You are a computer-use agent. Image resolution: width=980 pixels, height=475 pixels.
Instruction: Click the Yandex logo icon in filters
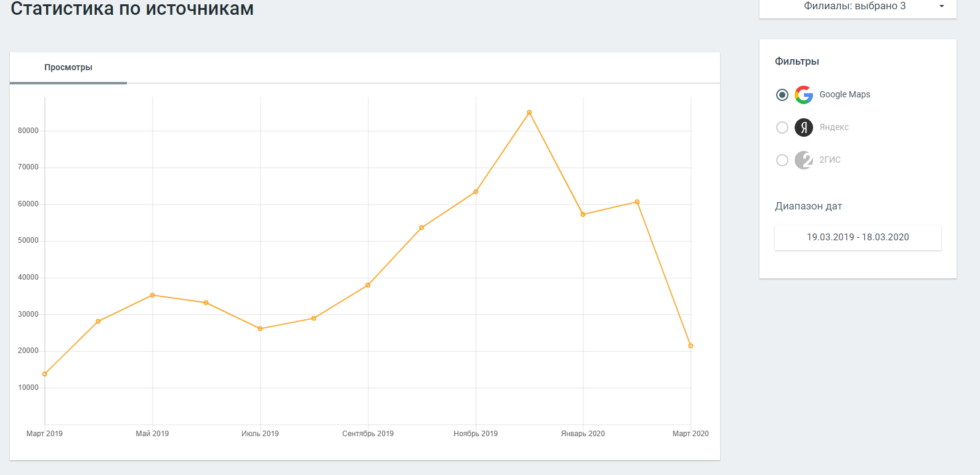tap(804, 128)
